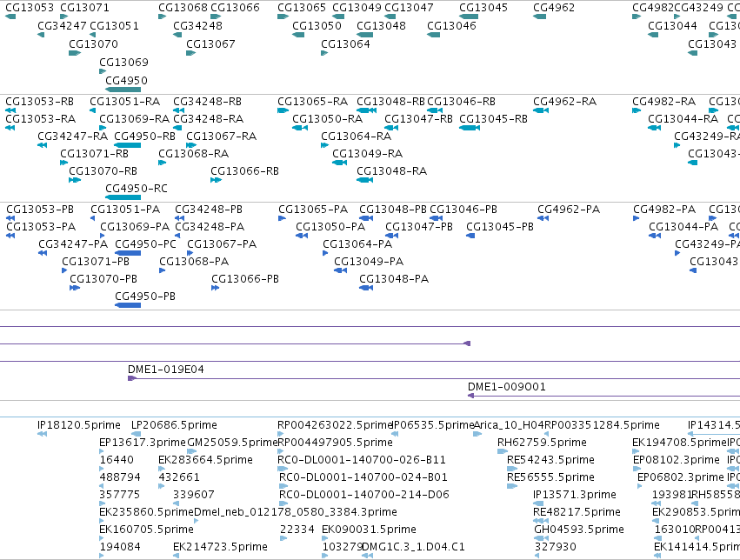
Task: Select the CG4950 gene glyph
Action: (x=123, y=90)
